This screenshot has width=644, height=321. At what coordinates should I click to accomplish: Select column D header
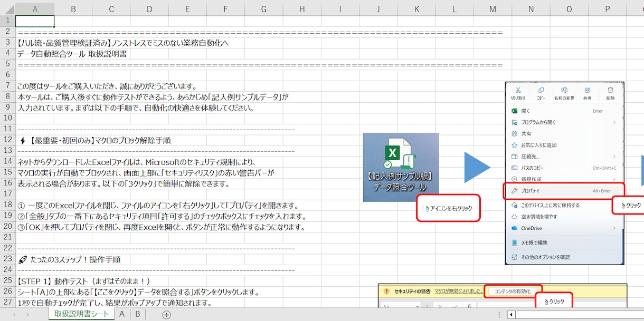click(149, 9)
